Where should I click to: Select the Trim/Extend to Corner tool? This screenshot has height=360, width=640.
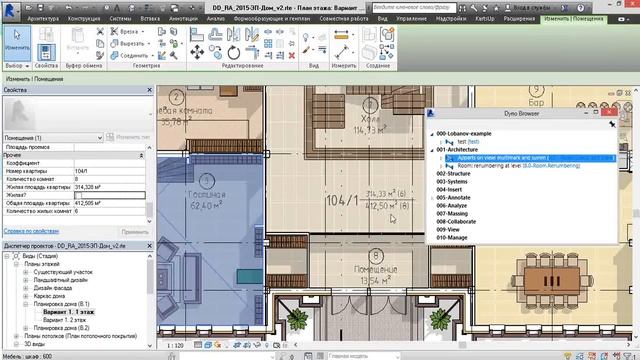(x=252, y=52)
